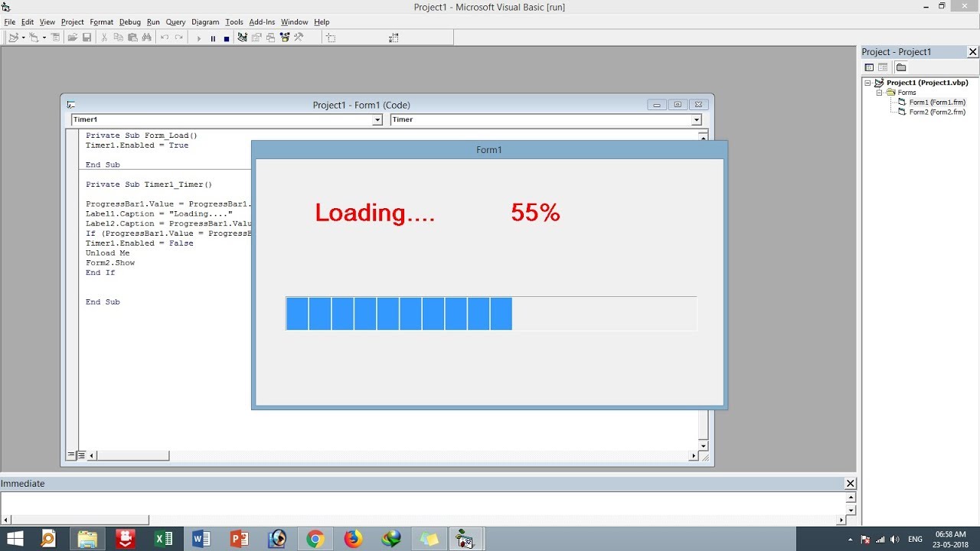
Task: Open the Timer1 object dropdown
Action: click(x=377, y=119)
